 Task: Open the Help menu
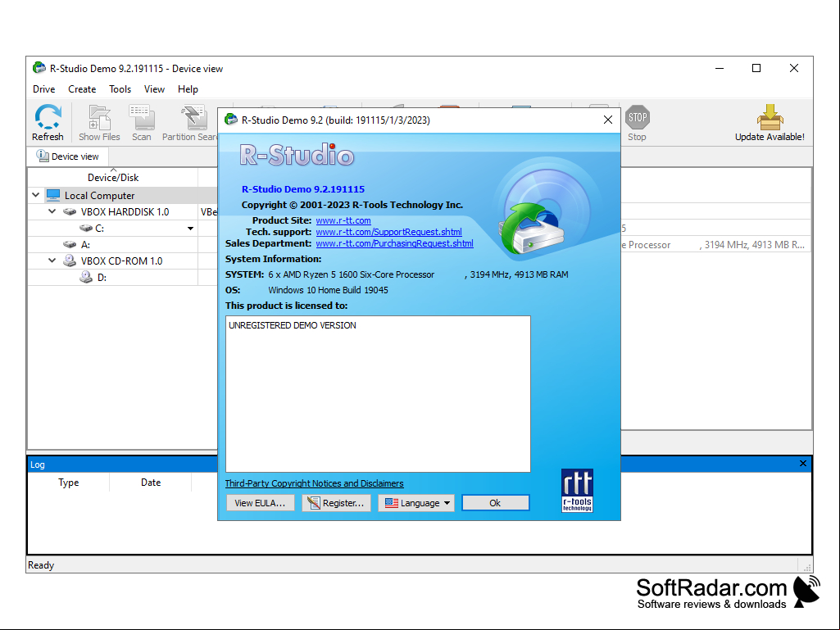click(188, 89)
